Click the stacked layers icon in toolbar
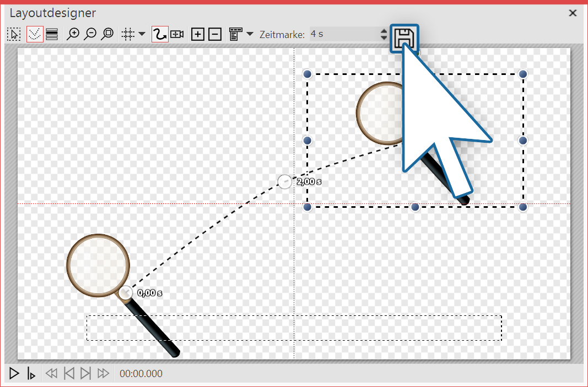 coord(52,34)
